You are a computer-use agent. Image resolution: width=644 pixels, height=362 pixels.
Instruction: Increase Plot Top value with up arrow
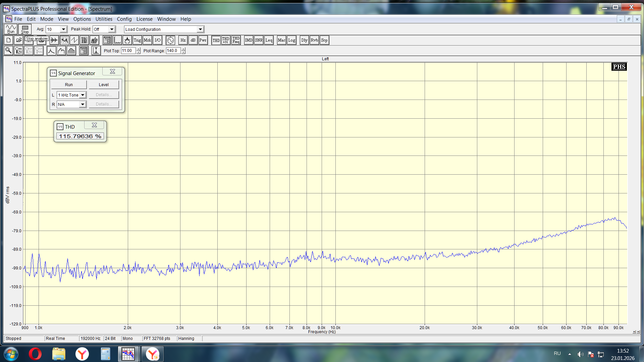coord(138,49)
